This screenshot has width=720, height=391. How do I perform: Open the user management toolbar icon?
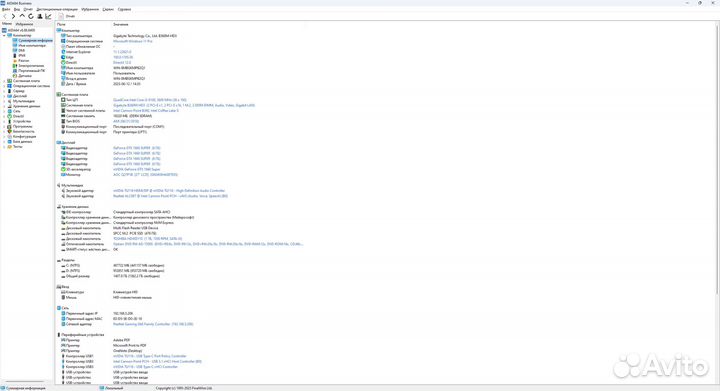39,16
